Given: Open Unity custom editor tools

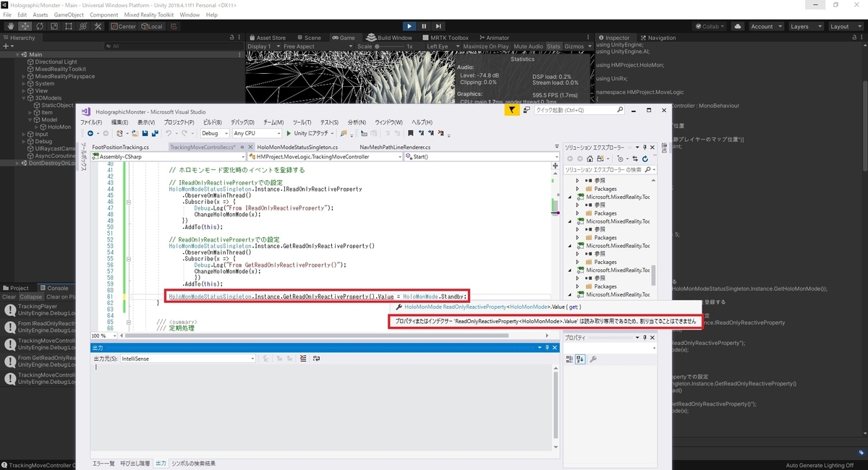Looking at the screenshot, I should coord(98,26).
